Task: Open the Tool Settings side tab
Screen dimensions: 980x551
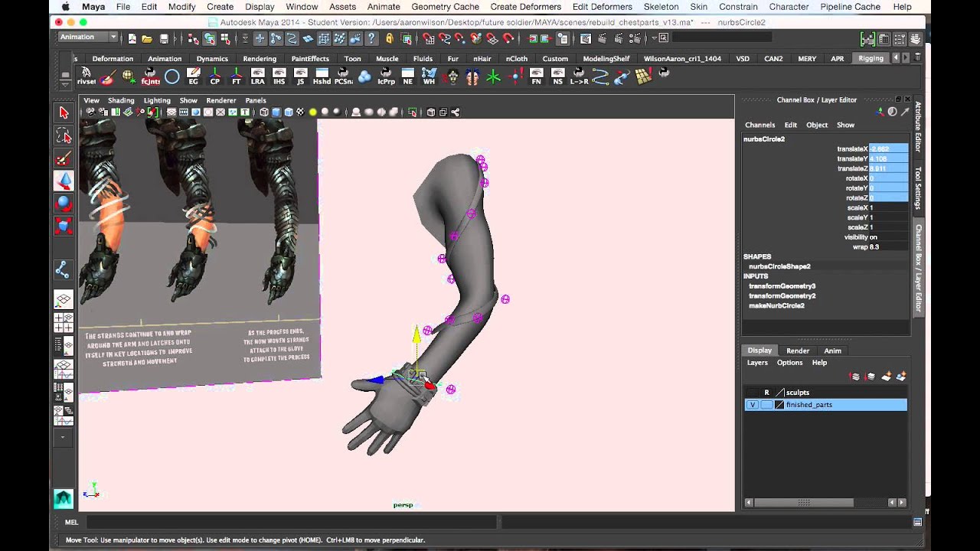Action: click(x=919, y=188)
